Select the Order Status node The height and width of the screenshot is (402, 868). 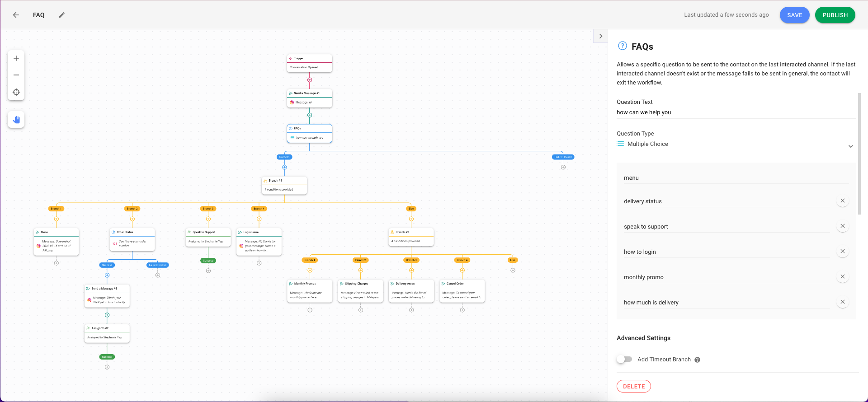pyautogui.click(x=132, y=239)
